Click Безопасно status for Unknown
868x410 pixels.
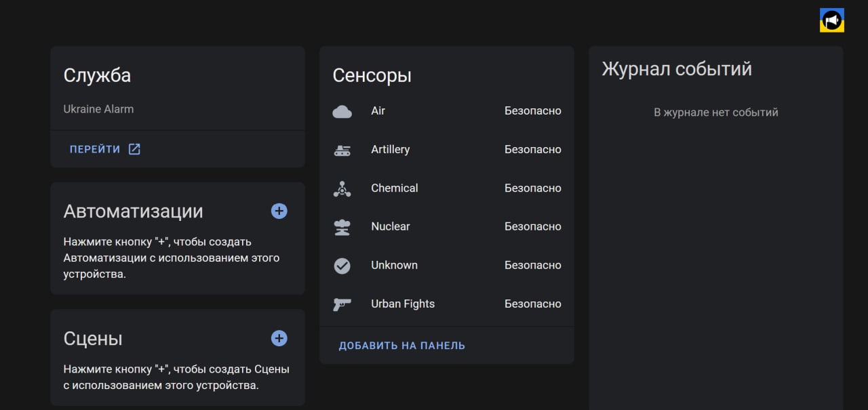[533, 266]
